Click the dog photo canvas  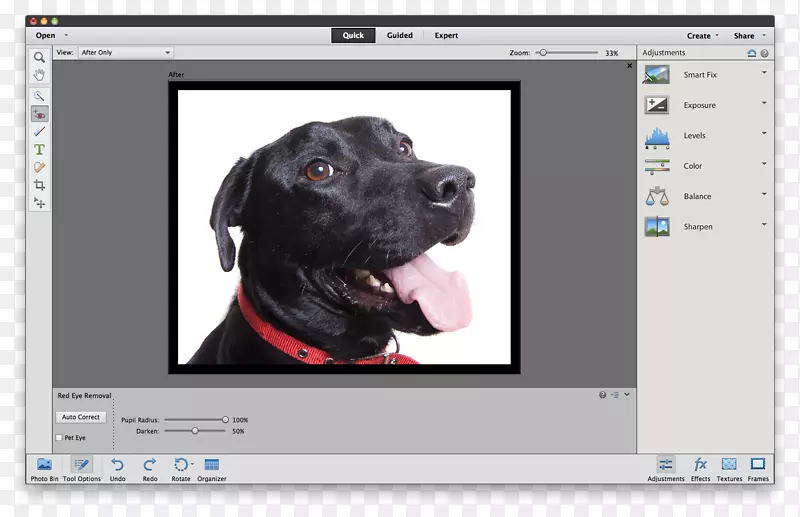click(x=344, y=227)
